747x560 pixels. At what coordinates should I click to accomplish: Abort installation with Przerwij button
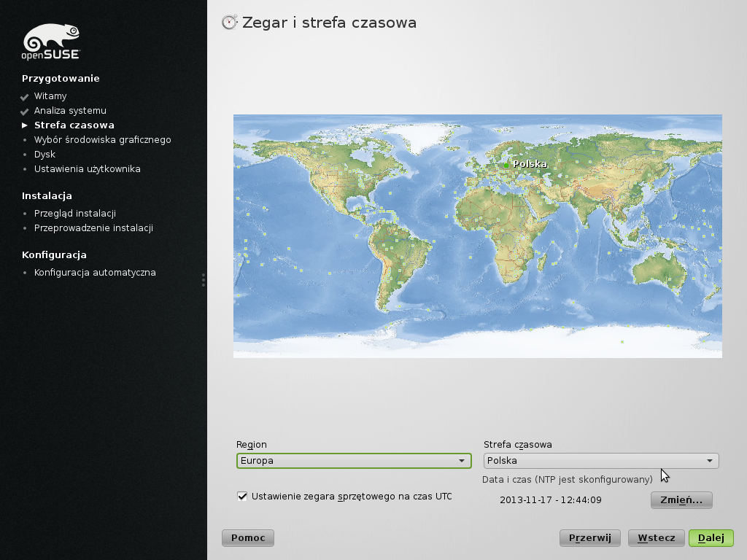(589, 538)
